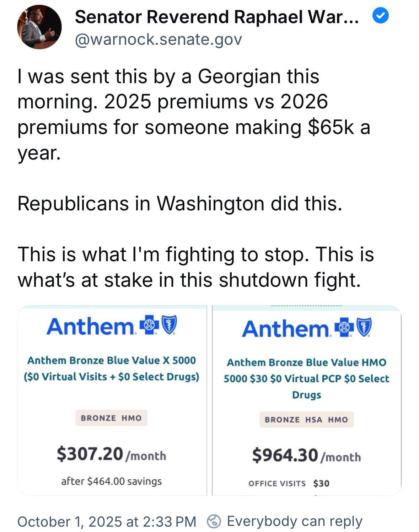The height and width of the screenshot is (532, 419).
Task: Select the BRONZE HSA HMO badge
Action: [x=306, y=420]
